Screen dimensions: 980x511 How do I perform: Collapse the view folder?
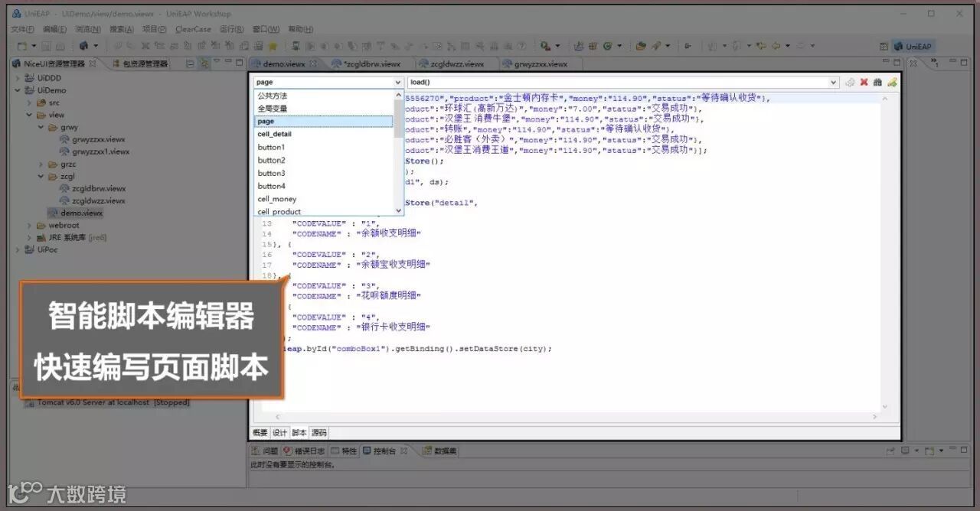[30, 115]
